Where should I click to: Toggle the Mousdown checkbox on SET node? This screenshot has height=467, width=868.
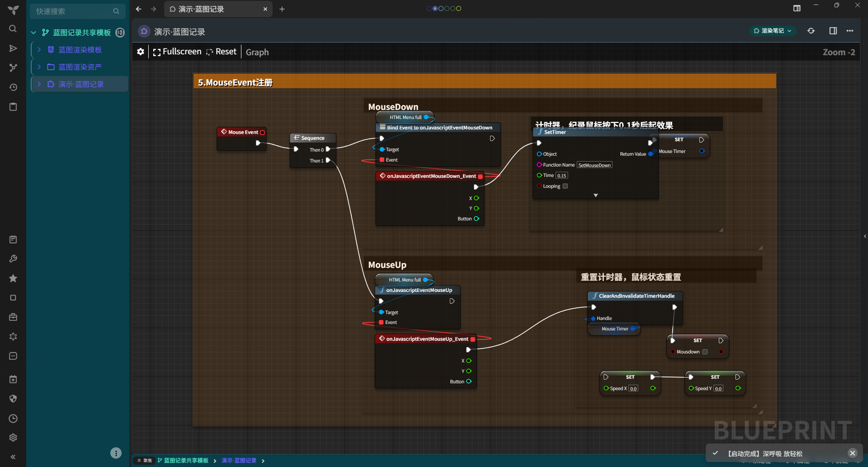tap(705, 352)
